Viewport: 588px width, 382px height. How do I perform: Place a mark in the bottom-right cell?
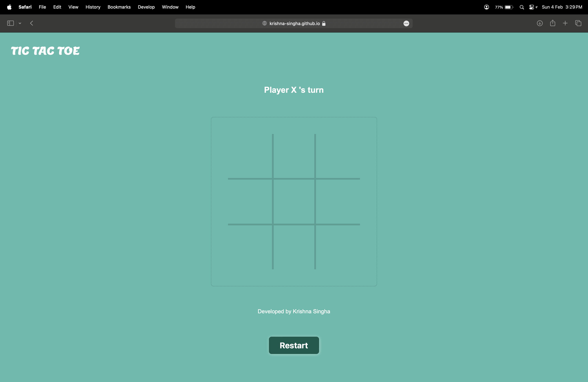[x=337, y=247]
